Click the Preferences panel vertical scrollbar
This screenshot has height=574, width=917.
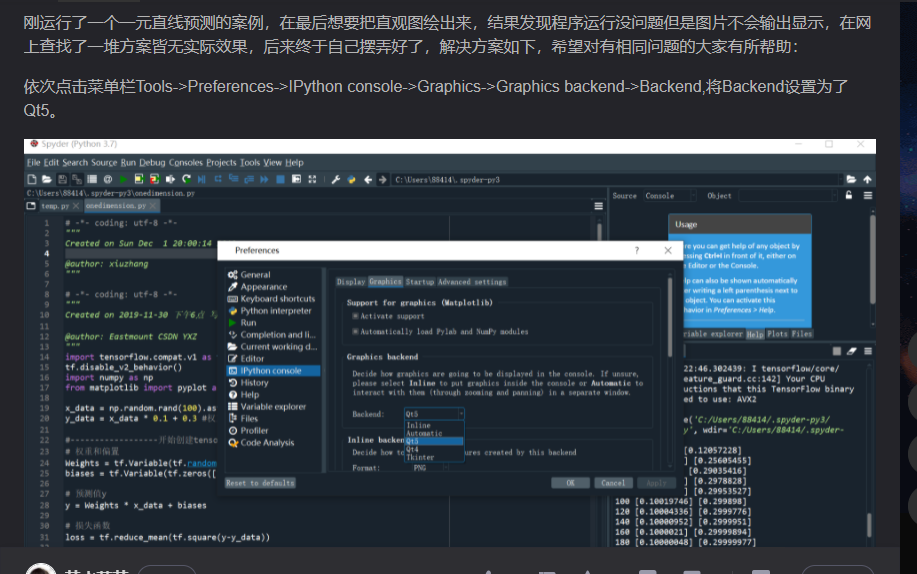click(670, 318)
